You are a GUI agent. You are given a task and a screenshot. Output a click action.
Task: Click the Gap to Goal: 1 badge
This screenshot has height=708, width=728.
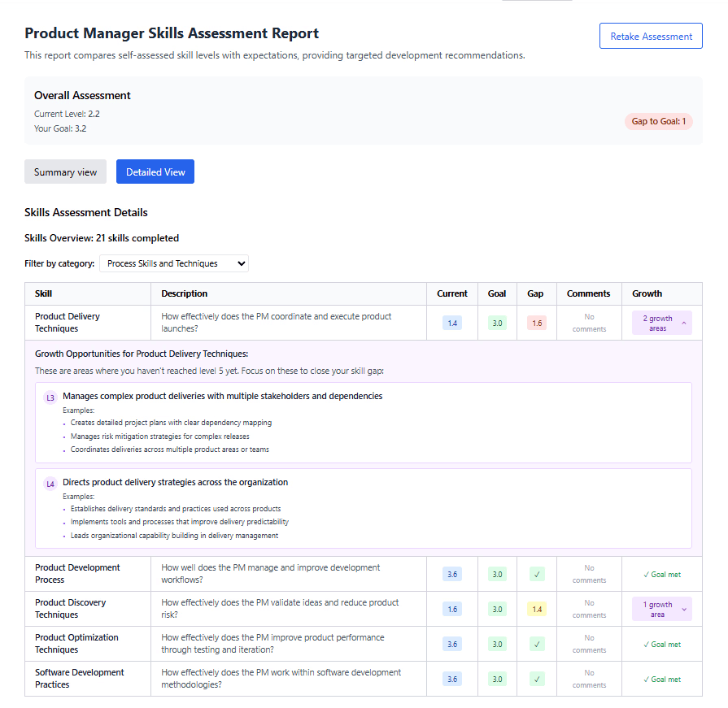[x=658, y=121]
